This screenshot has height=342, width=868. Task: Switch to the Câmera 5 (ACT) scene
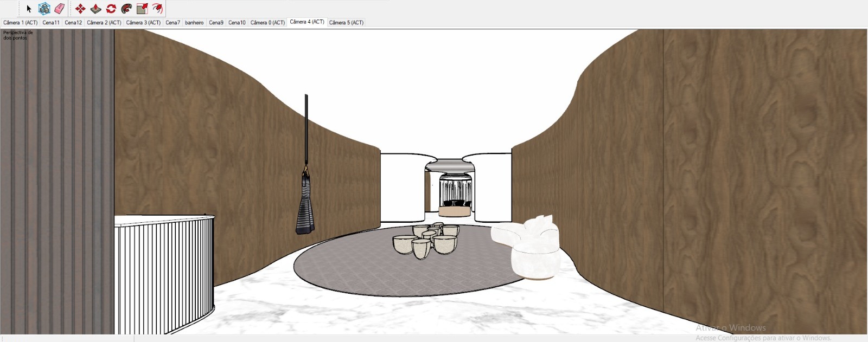(346, 23)
